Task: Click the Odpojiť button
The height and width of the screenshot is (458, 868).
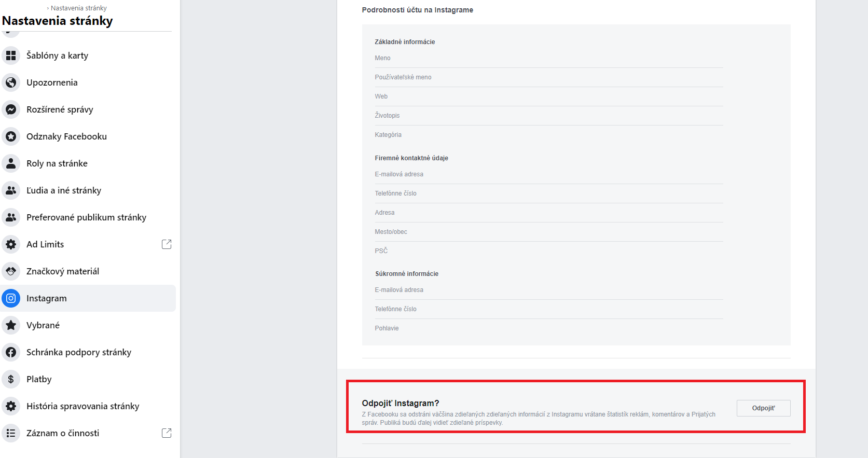Action: (x=763, y=408)
